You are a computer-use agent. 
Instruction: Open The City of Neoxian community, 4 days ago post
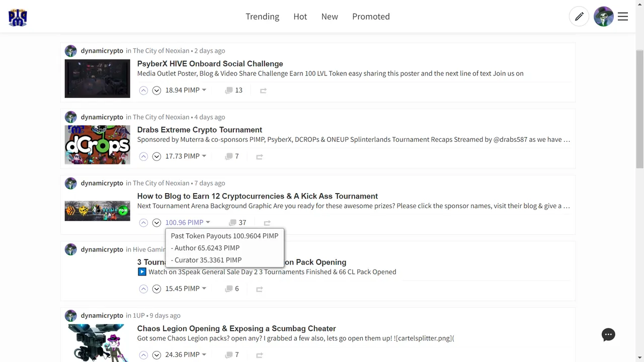click(x=161, y=117)
